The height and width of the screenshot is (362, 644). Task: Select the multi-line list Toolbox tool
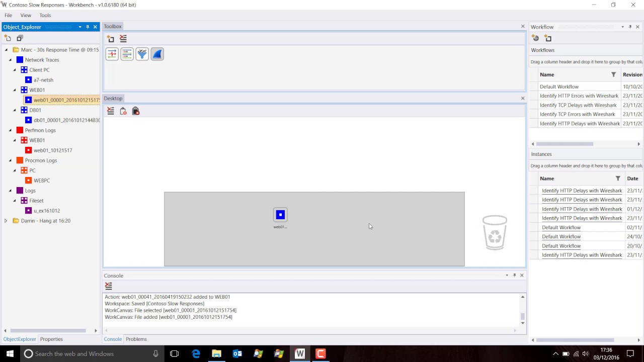(127, 54)
